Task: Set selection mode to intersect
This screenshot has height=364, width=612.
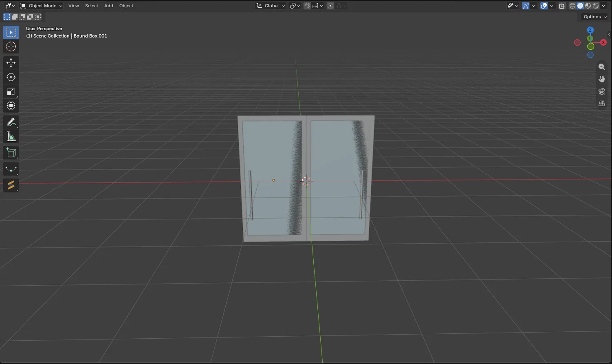Action: pyautogui.click(x=38, y=17)
